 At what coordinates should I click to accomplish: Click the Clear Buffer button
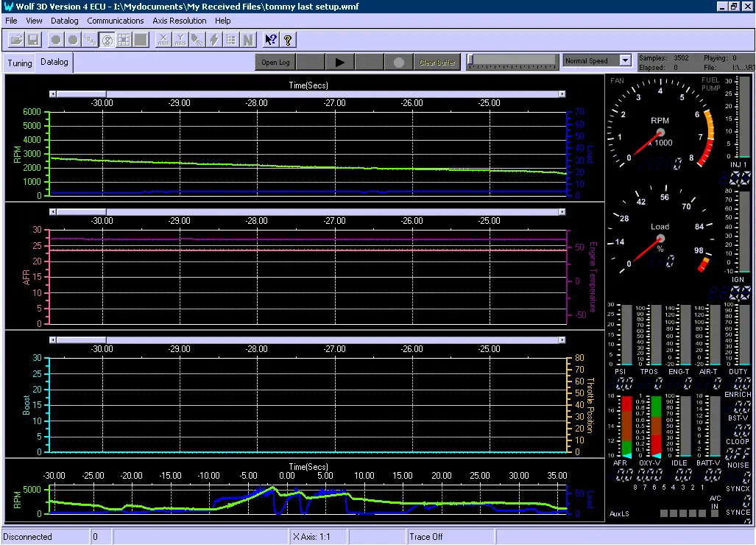[437, 63]
